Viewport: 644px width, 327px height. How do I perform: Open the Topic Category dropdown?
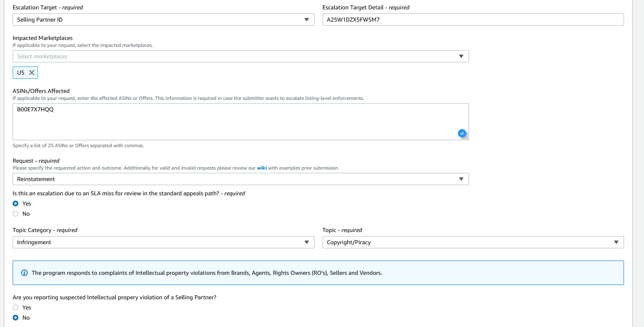point(163,242)
